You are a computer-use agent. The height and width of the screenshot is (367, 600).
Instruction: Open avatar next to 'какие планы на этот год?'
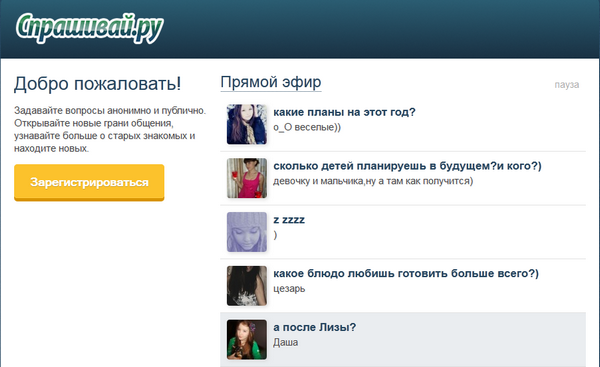click(247, 124)
